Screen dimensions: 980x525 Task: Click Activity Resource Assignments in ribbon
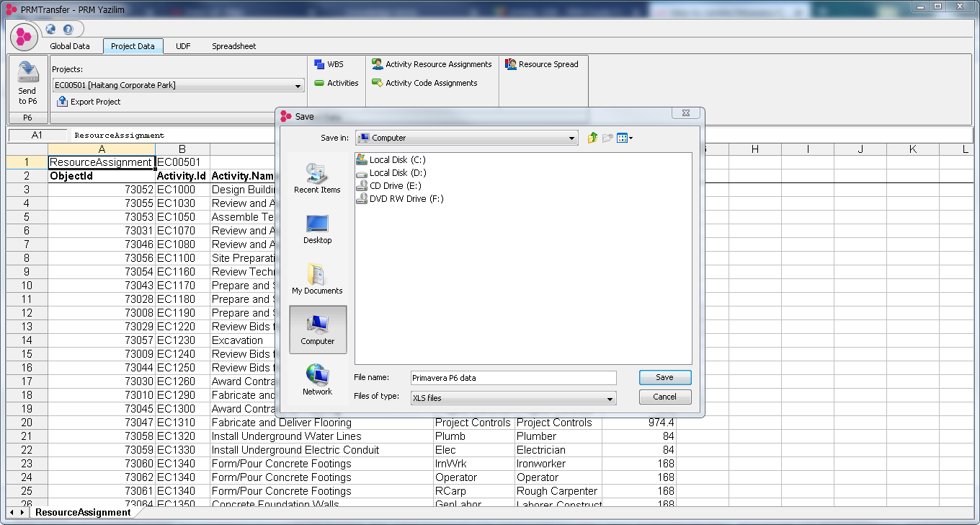[432, 64]
